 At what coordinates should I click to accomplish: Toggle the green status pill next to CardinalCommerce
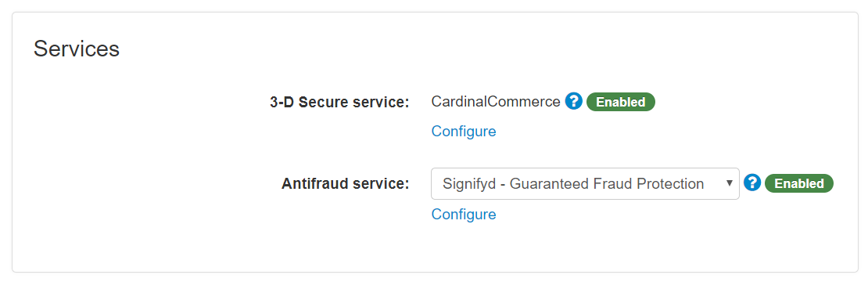(621, 102)
